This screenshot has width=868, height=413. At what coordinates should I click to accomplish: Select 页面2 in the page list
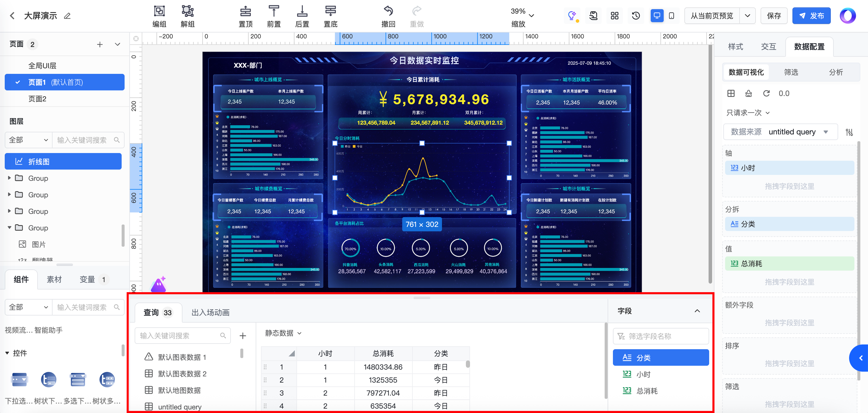37,99
